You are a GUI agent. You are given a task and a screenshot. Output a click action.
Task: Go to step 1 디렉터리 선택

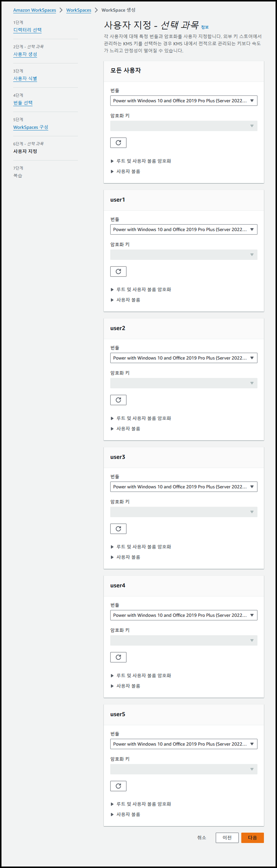(27, 30)
